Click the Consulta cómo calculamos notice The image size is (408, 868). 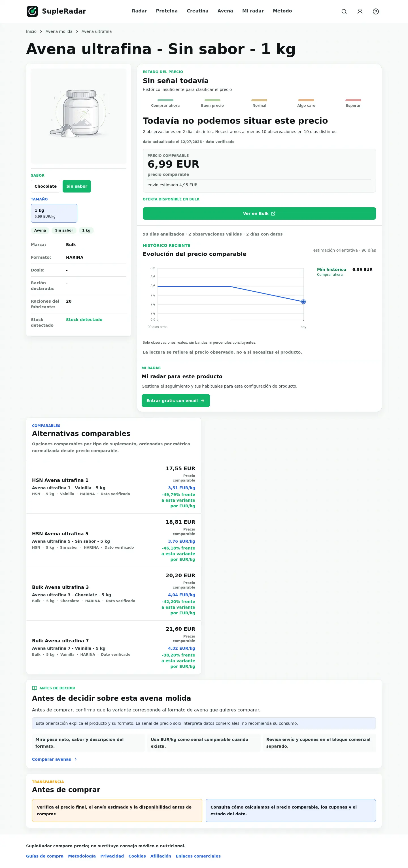(x=291, y=810)
